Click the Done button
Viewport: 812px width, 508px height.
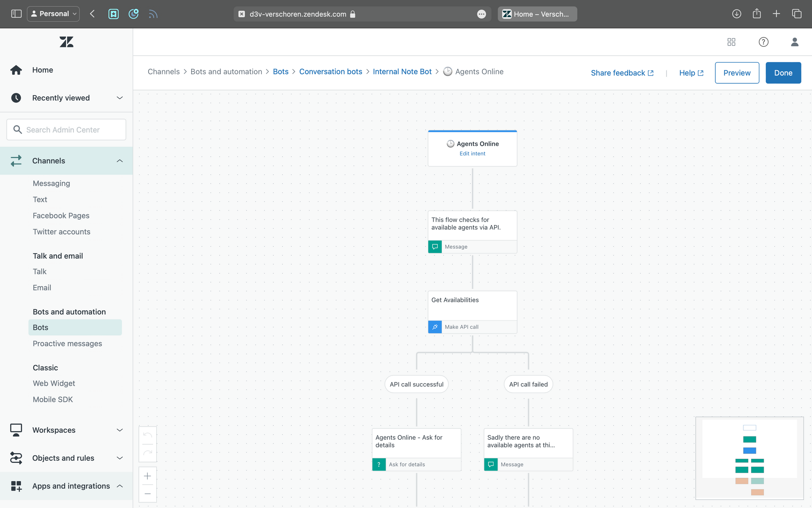(783, 73)
